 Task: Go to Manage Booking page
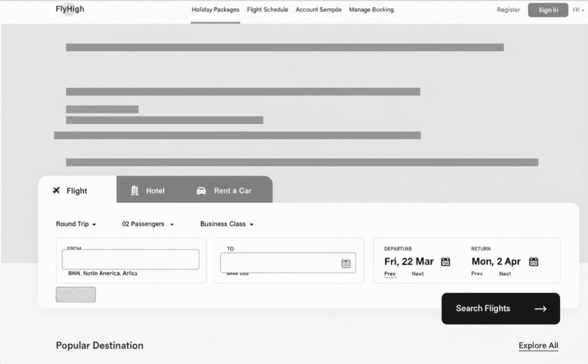pos(371,10)
